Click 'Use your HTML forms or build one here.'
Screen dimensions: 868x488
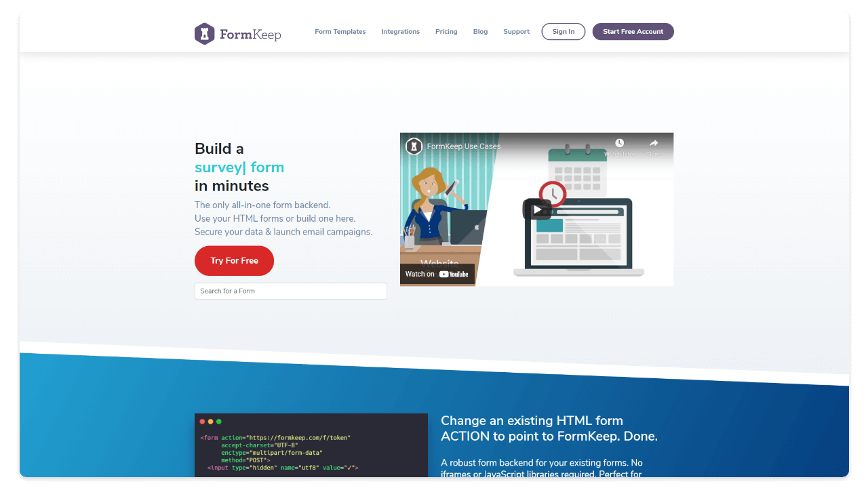[x=275, y=218]
